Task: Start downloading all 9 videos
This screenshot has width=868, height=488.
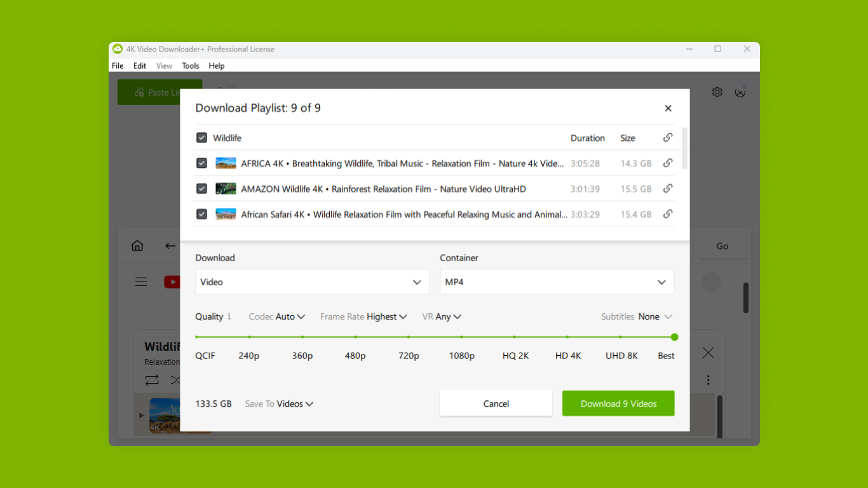Action: click(x=618, y=403)
